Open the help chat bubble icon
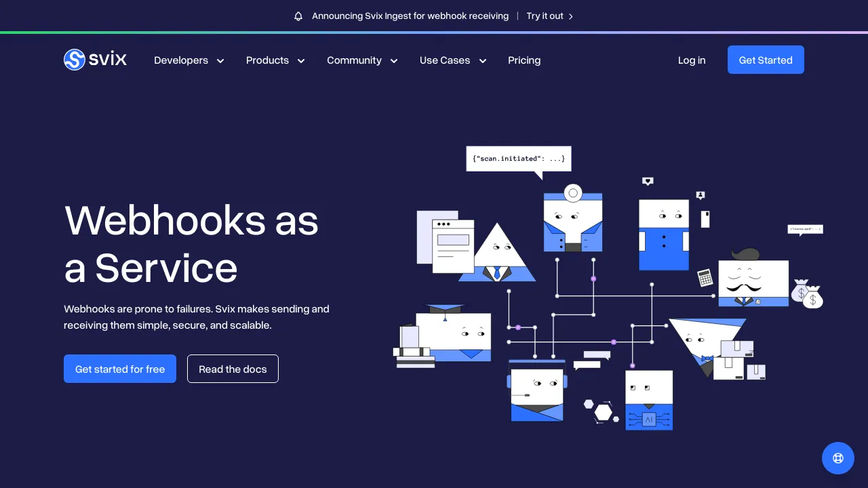The image size is (868, 488). point(838,458)
